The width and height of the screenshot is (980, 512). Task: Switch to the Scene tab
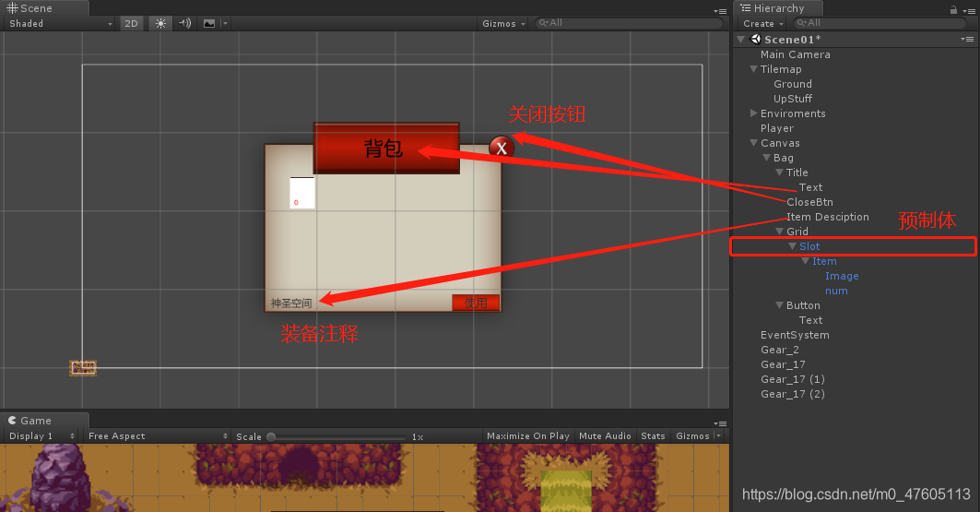tap(43, 8)
